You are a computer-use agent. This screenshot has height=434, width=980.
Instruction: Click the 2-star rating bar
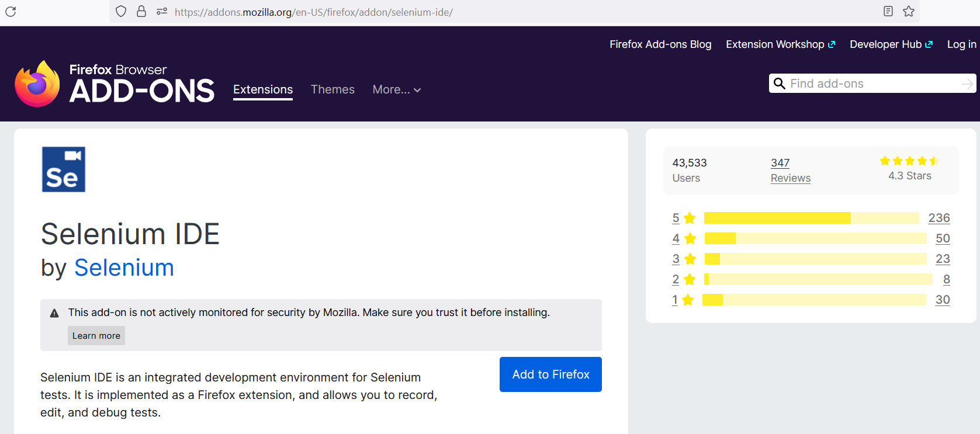818,279
